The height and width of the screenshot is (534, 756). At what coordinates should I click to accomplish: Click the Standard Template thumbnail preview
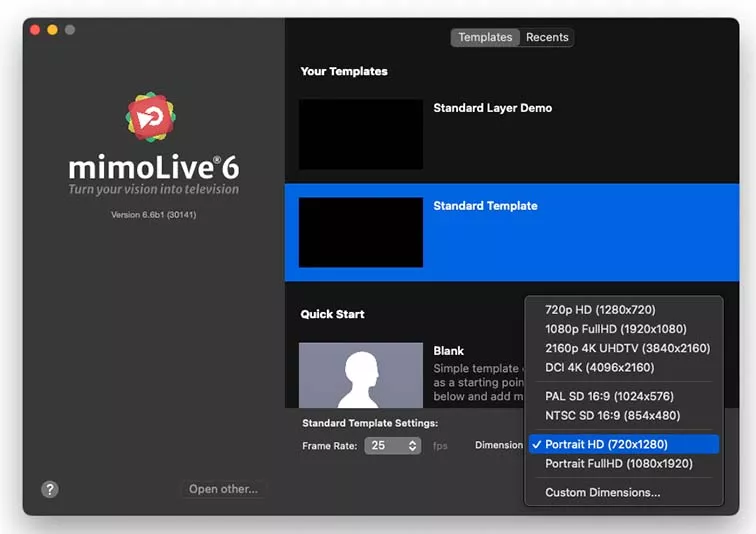point(361,232)
